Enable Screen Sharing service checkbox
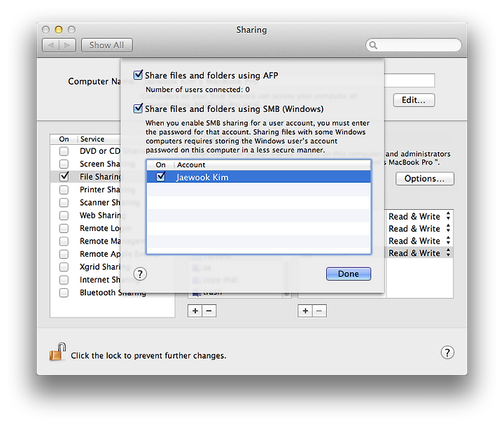The image size is (504, 426). [x=64, y=164]
